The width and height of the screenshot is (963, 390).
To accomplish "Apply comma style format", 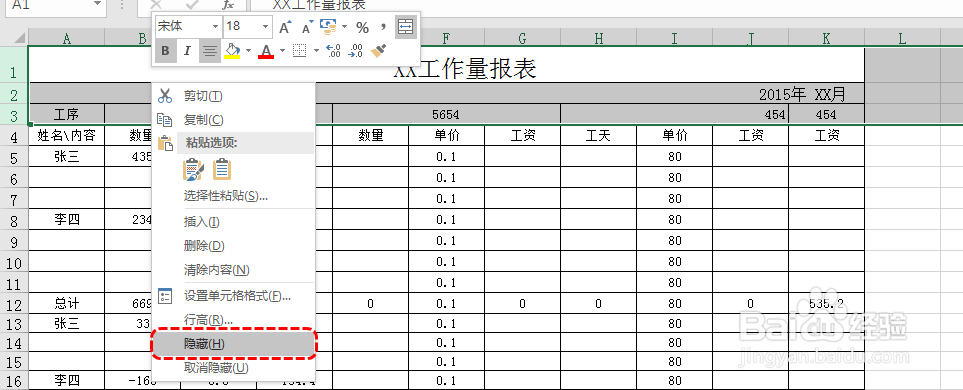I will point(383,27).
